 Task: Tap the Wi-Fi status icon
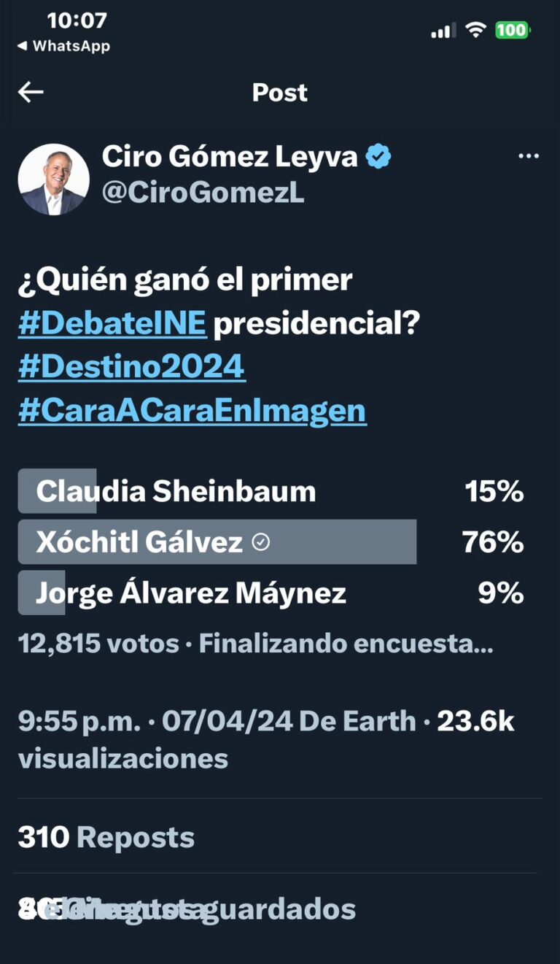(476, 30)
